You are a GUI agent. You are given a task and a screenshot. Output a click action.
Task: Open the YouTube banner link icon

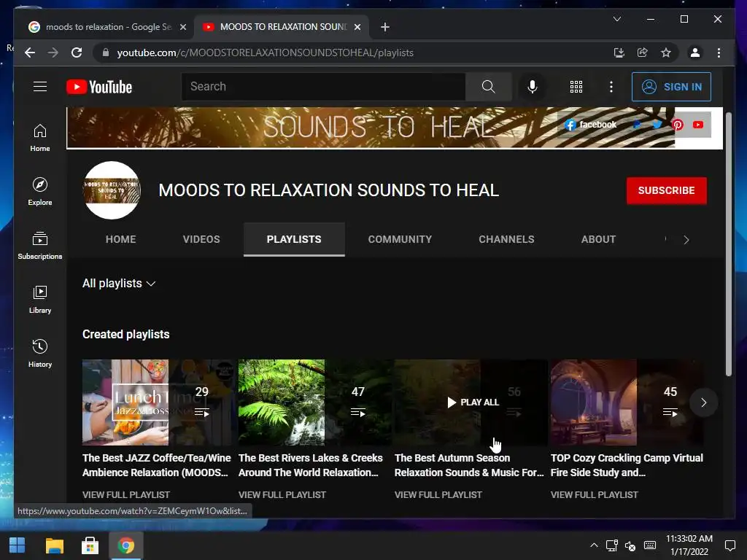(x=698, y=125)
